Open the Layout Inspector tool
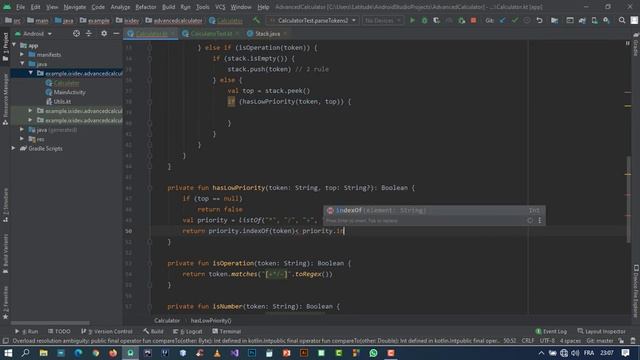The image size is (640, 360). click(602, 331)
